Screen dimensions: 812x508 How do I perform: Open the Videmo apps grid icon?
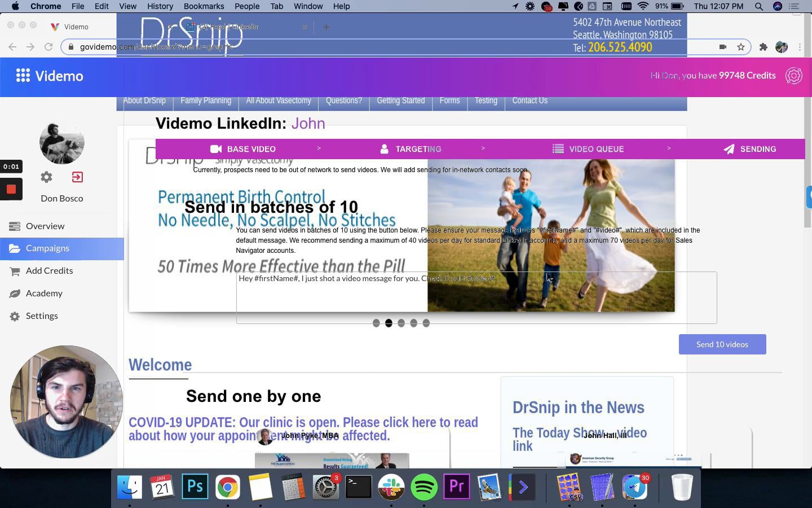pos(23,76)
